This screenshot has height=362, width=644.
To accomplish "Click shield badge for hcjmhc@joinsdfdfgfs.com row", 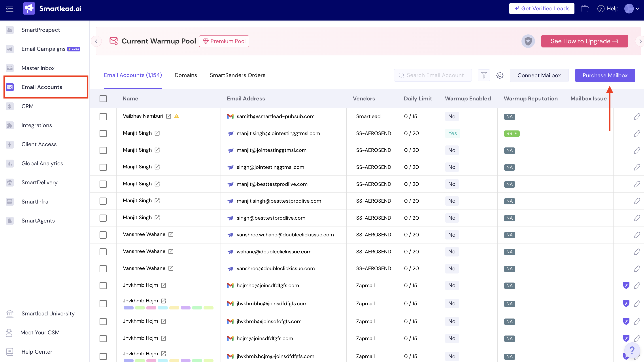I will tap(626, 285).
